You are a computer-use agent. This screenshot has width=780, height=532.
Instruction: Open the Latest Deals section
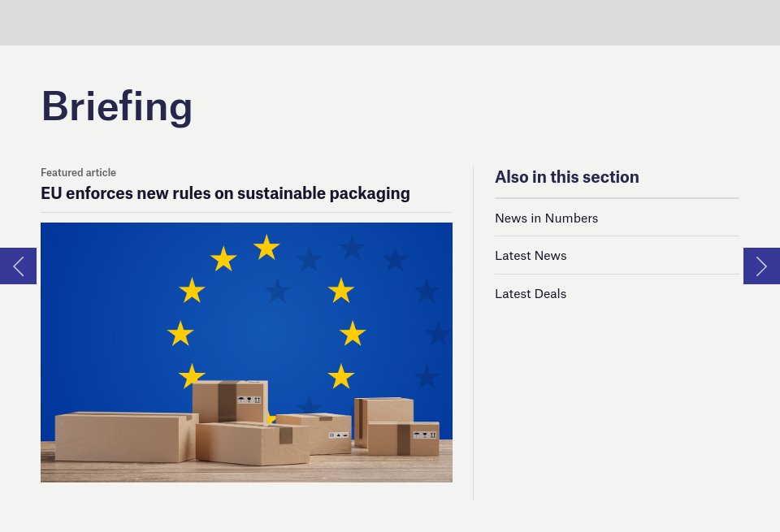(x=530, y=293)
